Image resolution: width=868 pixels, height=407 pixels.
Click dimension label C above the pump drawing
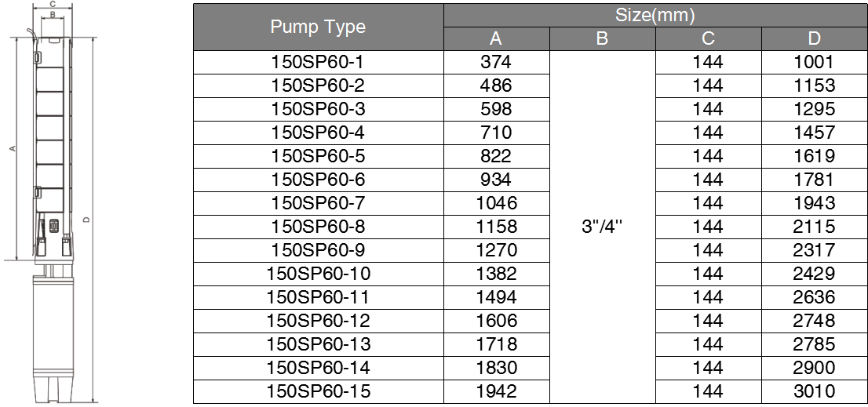(x=52, y=5)
